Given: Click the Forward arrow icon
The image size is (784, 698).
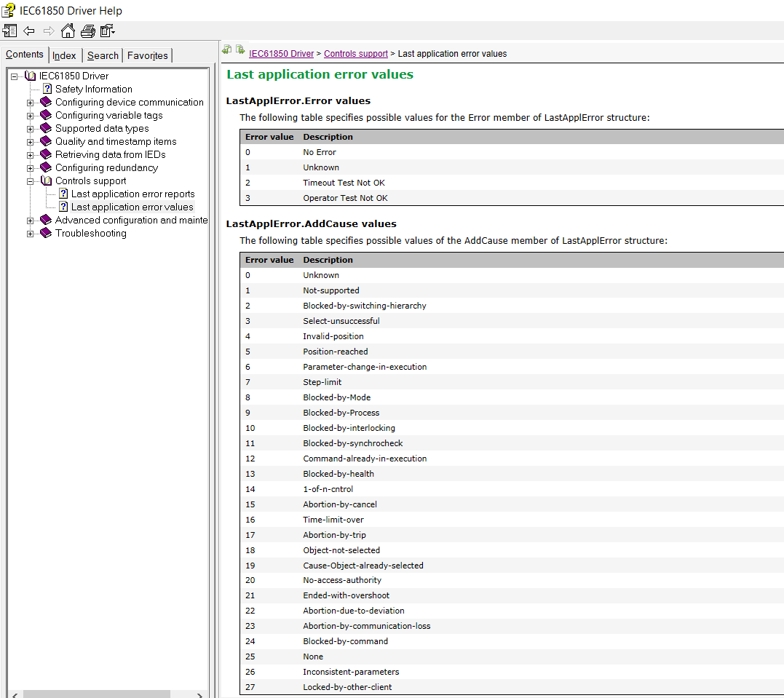Looking at the screenshot, I should coord(49,31).
